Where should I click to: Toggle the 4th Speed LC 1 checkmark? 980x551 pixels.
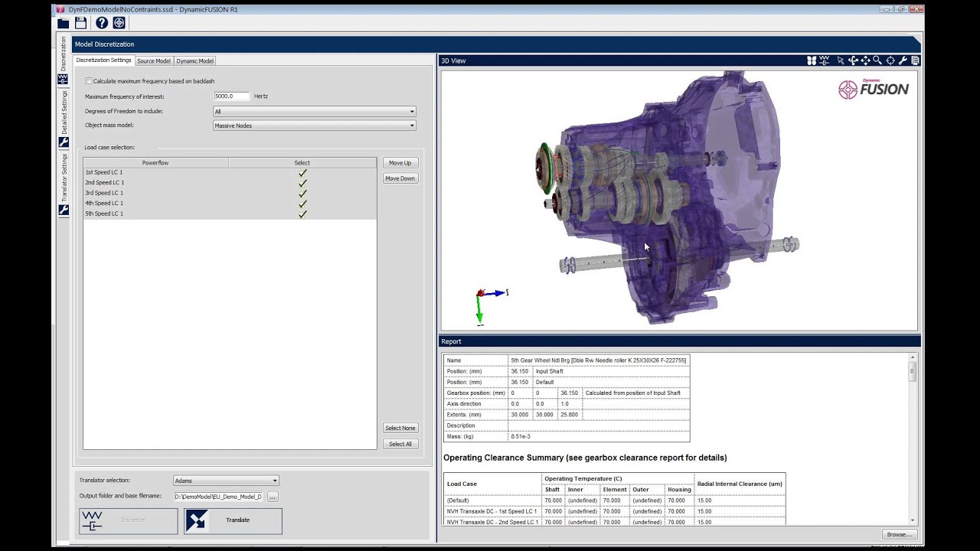coord(302,204)
